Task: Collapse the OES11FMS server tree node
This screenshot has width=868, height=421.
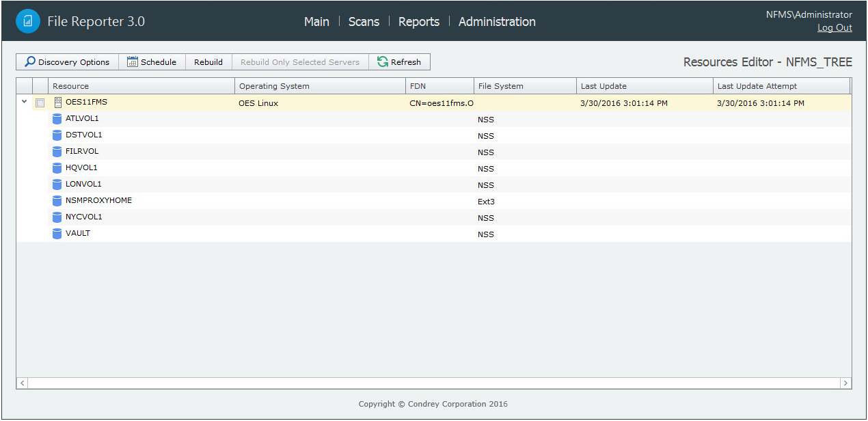Action: pyautogui.click(x=25, y=102)
